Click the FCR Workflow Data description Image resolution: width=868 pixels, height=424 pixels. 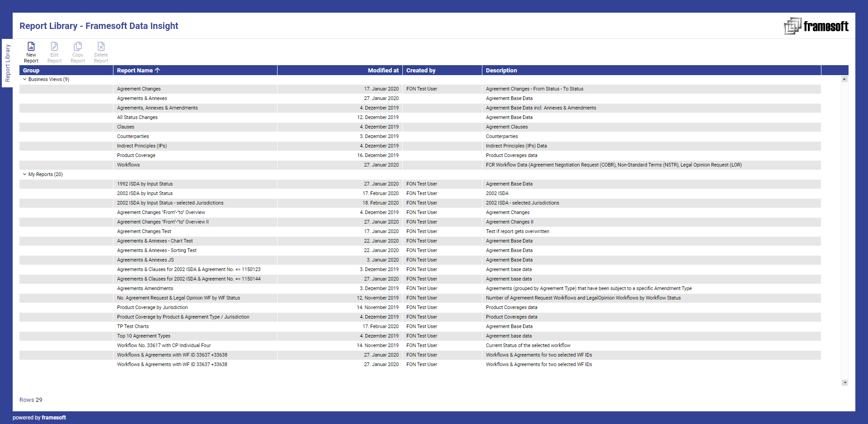(x=614, y=165)
